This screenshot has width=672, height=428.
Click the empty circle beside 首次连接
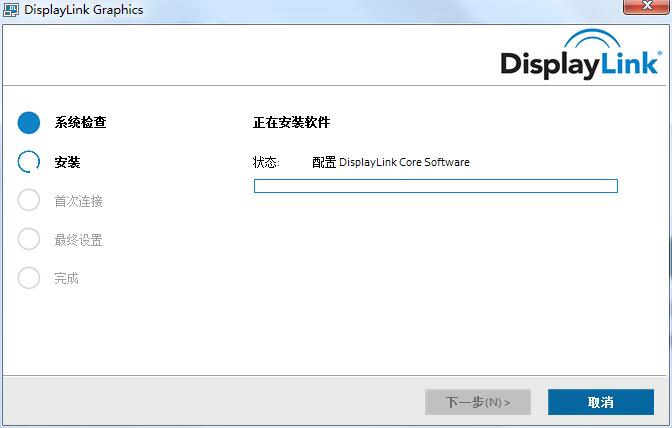point(29,200)
